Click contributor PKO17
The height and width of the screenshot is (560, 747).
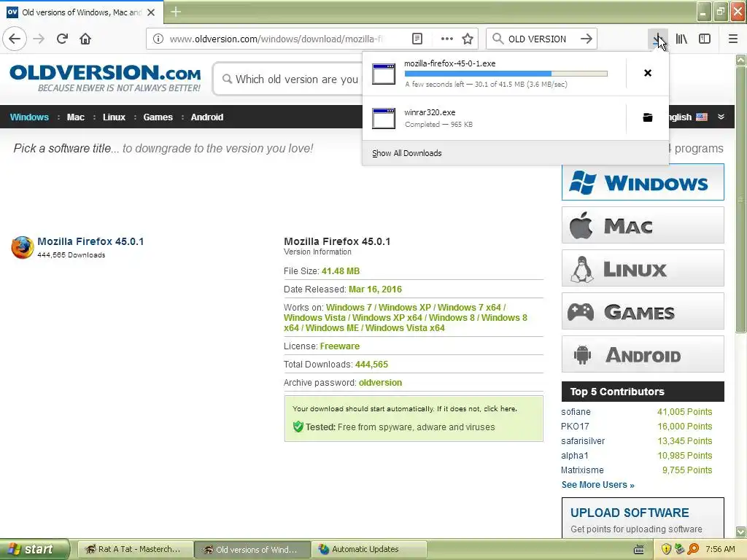(575, 426)
